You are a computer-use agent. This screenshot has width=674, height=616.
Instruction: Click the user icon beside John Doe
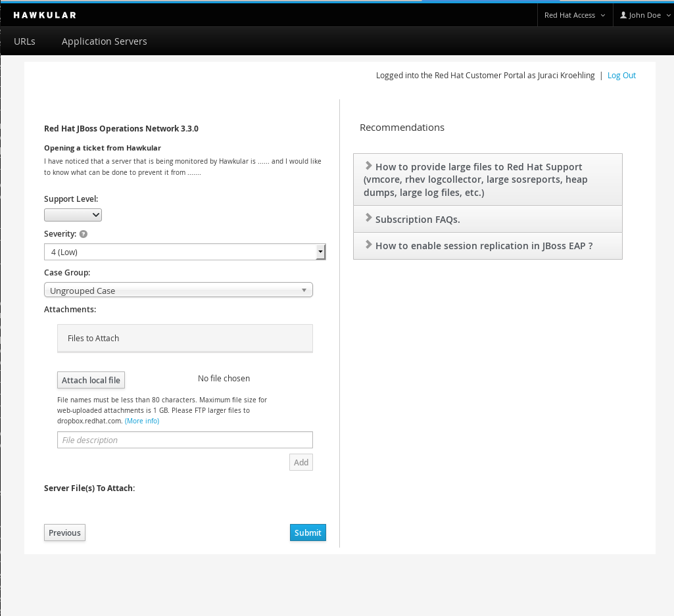click(x=623, y=15)
